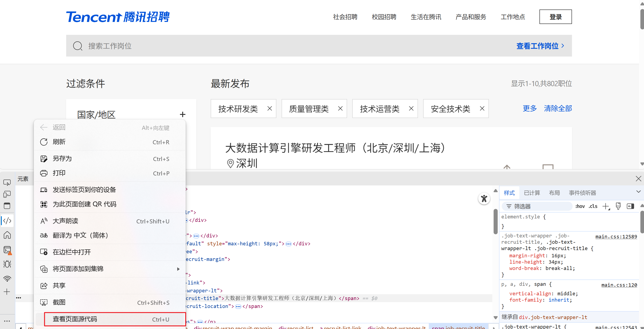Viewport: 644px width, 329px height.
Task: Open the main.css:120 source link
Action: 619,285
